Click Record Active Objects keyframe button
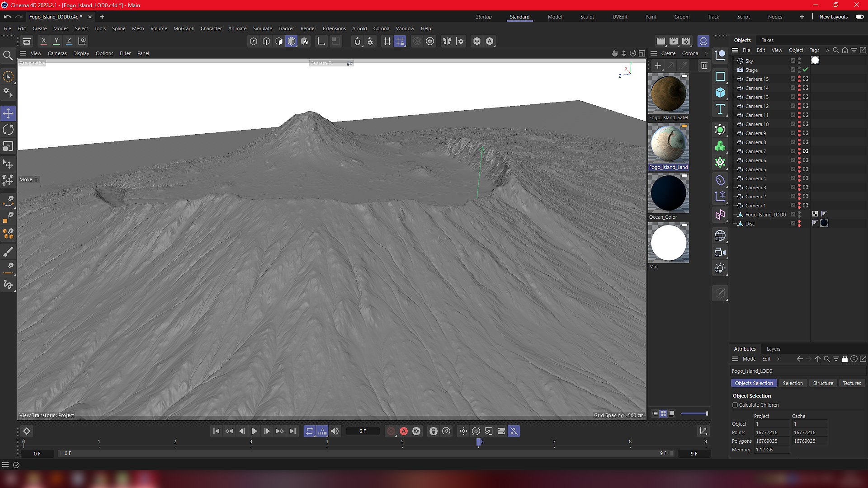The width and height of the screenshot is (868, 488). click(x=391, y=431)
